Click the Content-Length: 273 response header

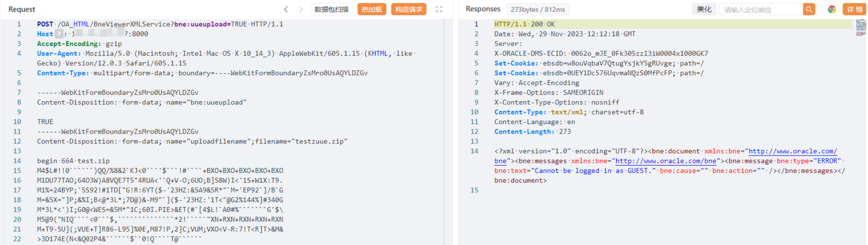pyautogui.click(x=533, y=132)
